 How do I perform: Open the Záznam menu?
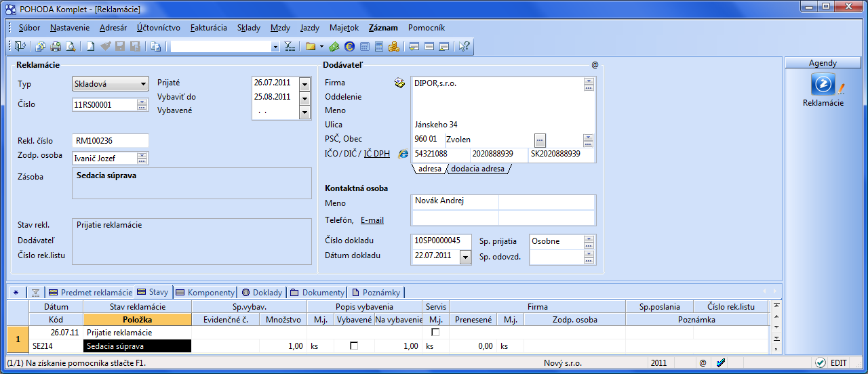coord(383,28)
